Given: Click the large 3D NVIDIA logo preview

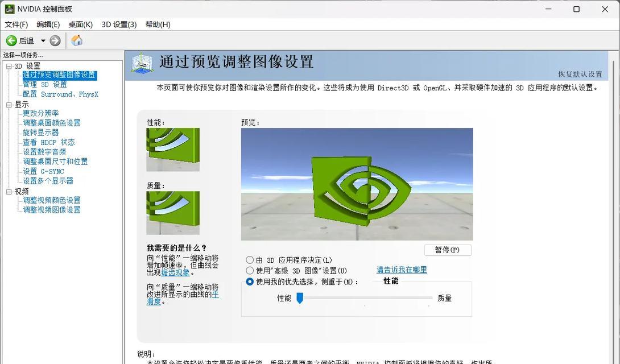Looking at the screenshot, I should (357, 184).
